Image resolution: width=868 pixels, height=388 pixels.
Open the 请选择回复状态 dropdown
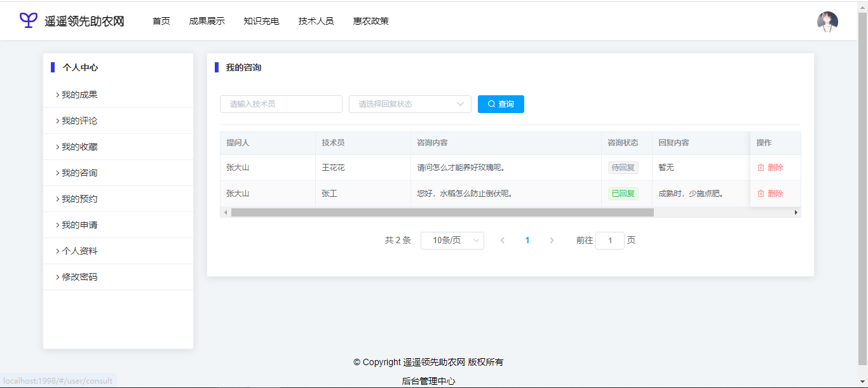pos(410,104)
